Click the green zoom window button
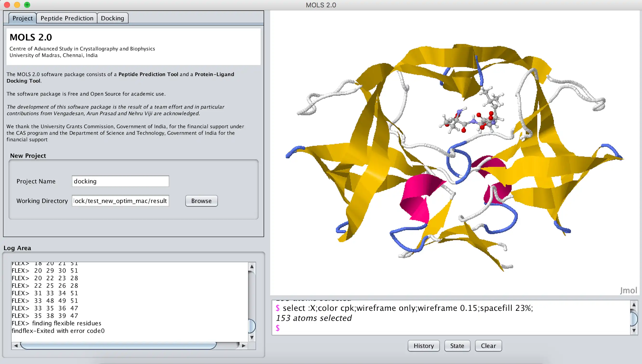Image resolution: width=642 pixels, height=364 pixels. pos(27,5)
